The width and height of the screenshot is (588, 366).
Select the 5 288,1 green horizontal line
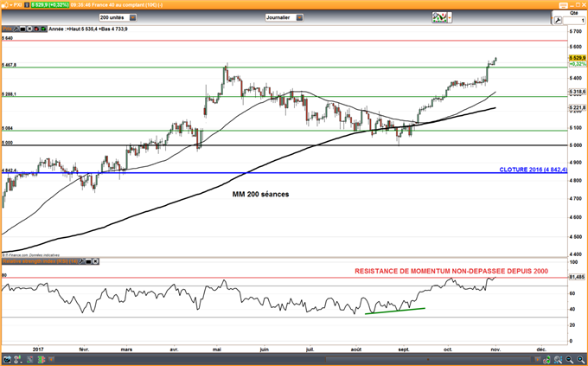click(285, 96)
